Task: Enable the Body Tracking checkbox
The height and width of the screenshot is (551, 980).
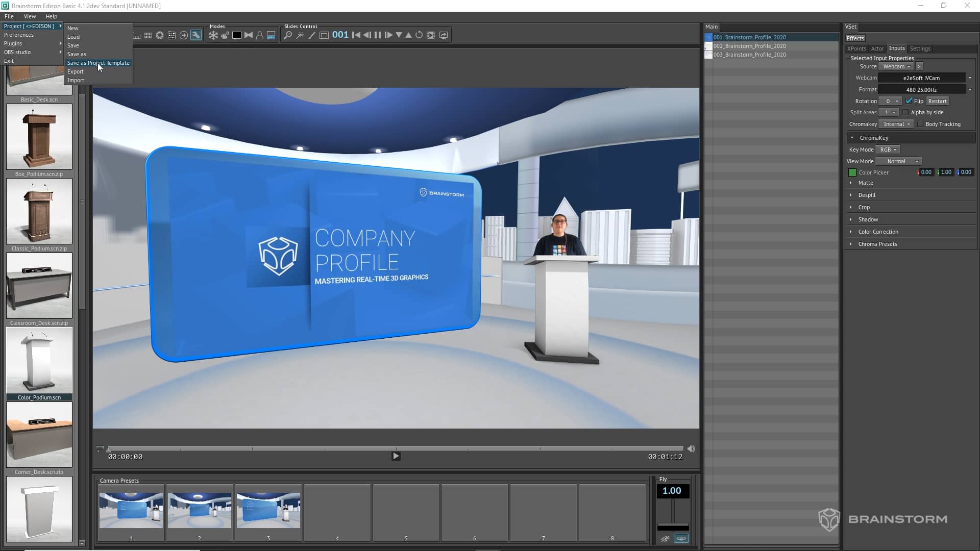Action: point(920,124)
